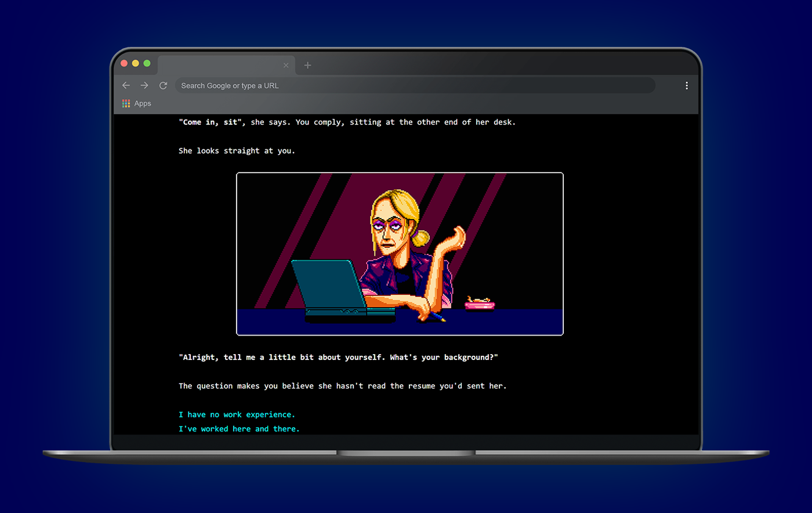This screenshot has height=513, width=812.
Task: Reload the current page
Action: pos(163,85)
